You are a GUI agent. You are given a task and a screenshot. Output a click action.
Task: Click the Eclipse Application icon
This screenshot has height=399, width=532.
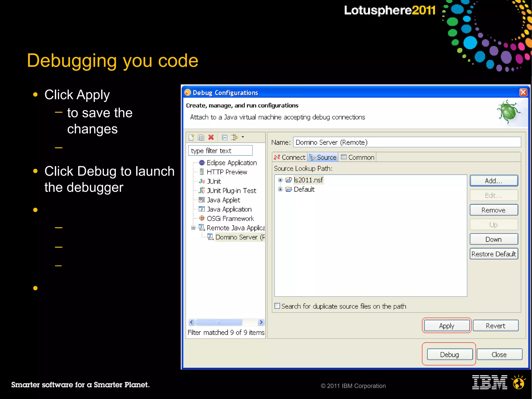pos(202,163)
